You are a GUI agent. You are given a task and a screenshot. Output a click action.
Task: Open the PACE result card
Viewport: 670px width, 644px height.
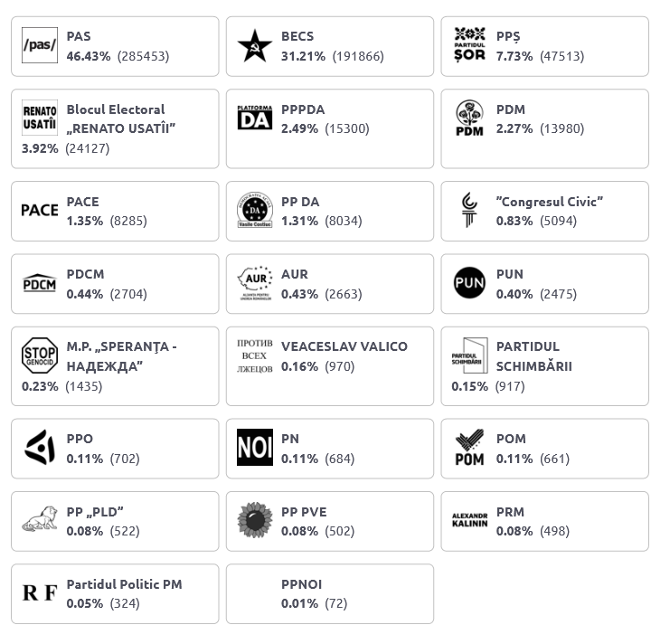point(115,211)
